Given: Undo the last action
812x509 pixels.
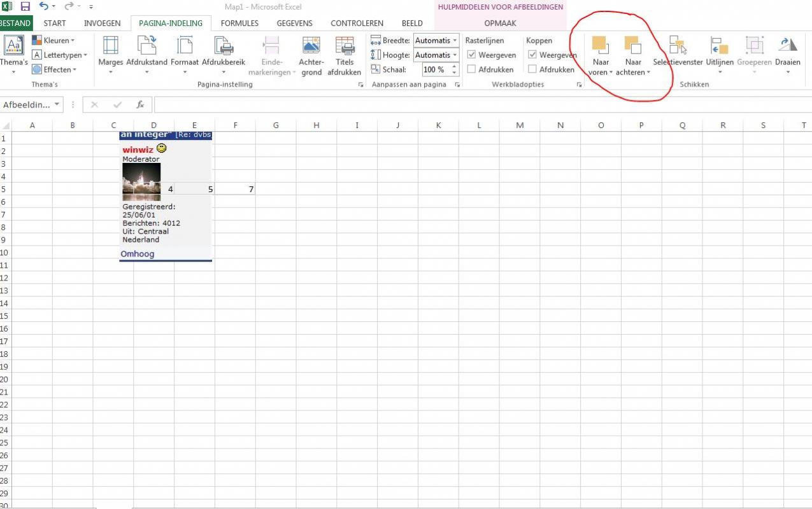Looking at the screenshot, I should click(x=43, y=7).
